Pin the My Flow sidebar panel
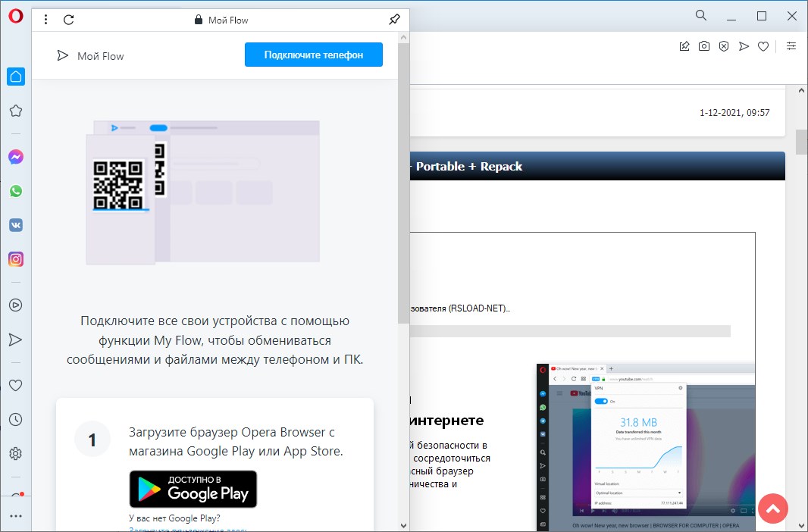The image size is (808, 532). click(394, 20)
